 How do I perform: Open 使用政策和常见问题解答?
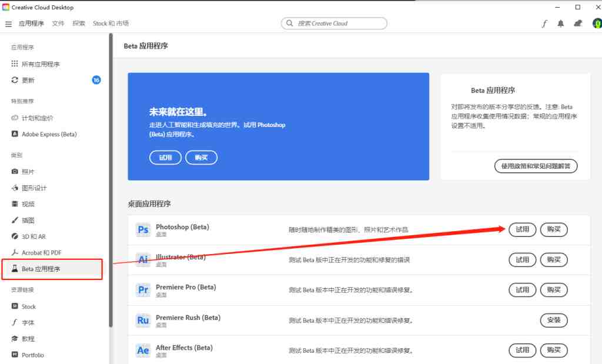(x=536, y=166)
